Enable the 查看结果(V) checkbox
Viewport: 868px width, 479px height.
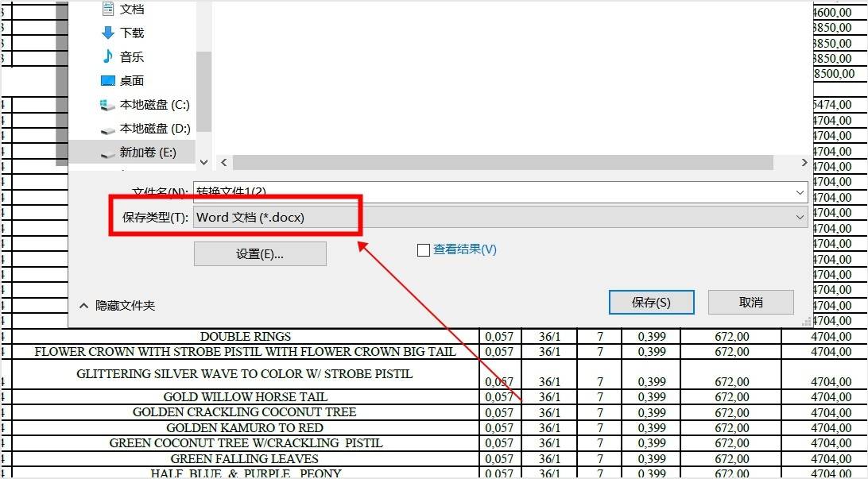(x=423, y=249)
